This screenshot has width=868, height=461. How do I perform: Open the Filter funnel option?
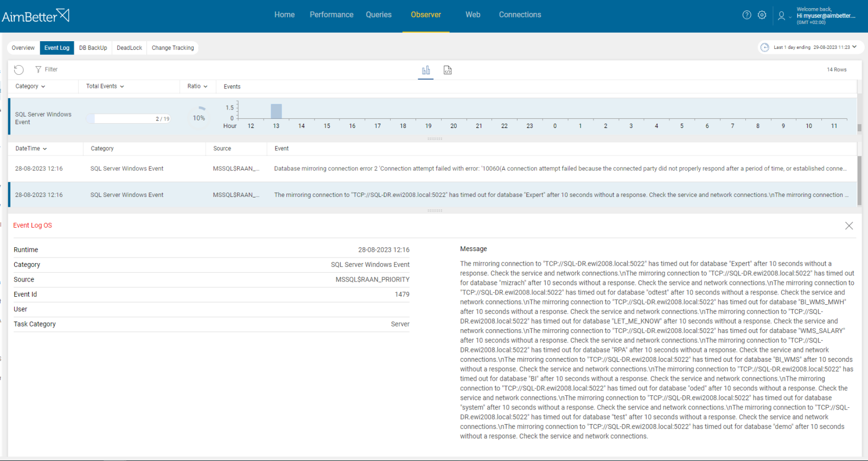tap(47, 69)
